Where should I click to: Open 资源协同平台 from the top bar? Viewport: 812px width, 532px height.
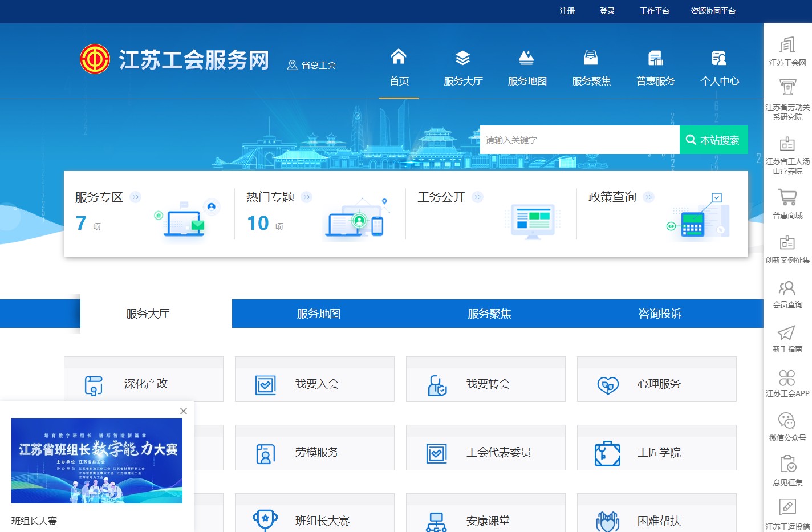713,11
